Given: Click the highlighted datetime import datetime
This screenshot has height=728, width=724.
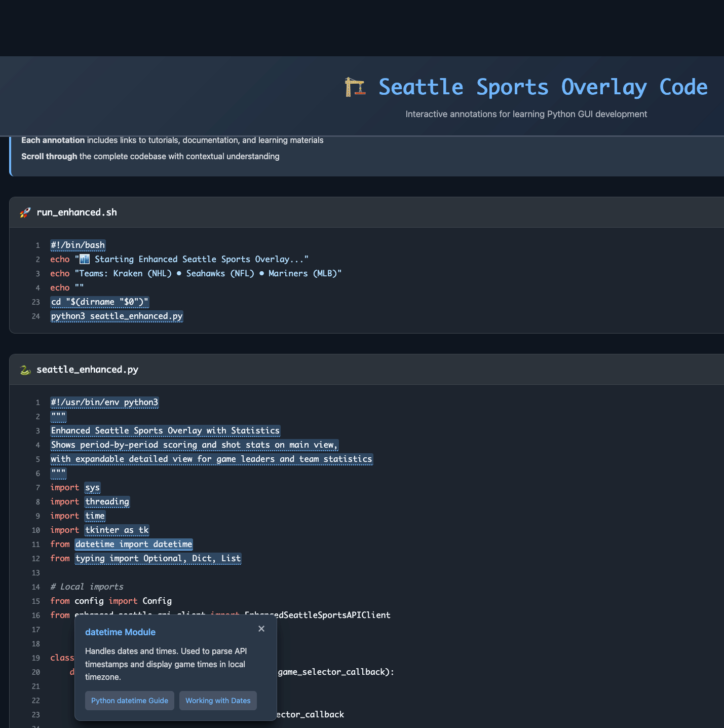Looking at the screenshot, I should coord(134,544).
